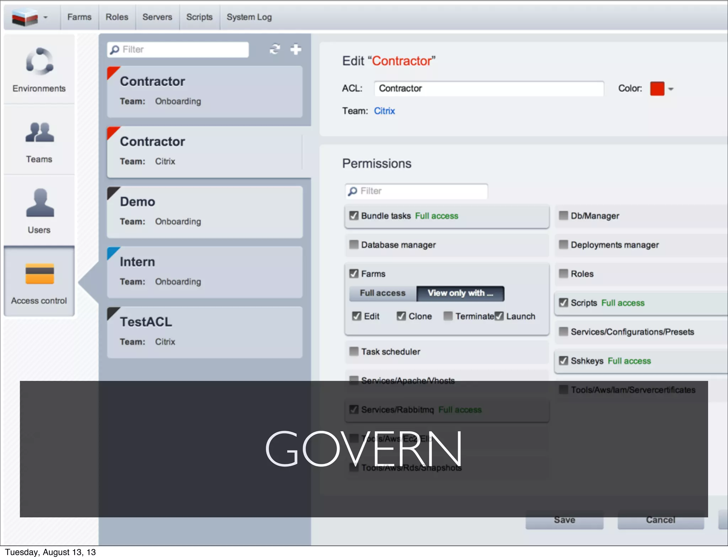
Task: Click the Permissions Filter field
Action: coord(416,191)
